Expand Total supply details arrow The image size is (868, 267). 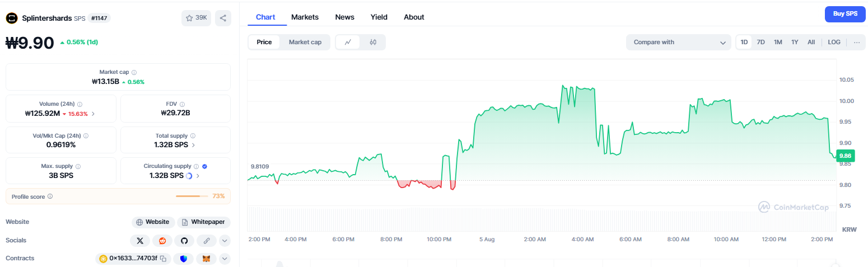point(193,145)
